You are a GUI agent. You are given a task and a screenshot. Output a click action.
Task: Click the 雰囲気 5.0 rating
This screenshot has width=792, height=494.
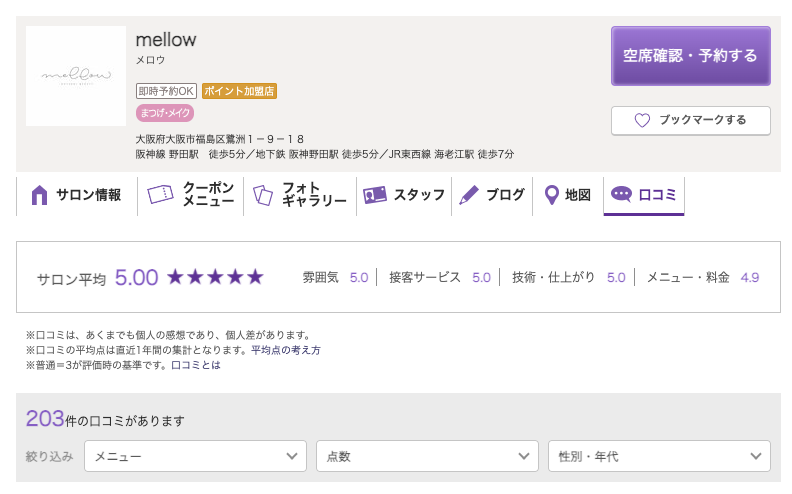335,277
